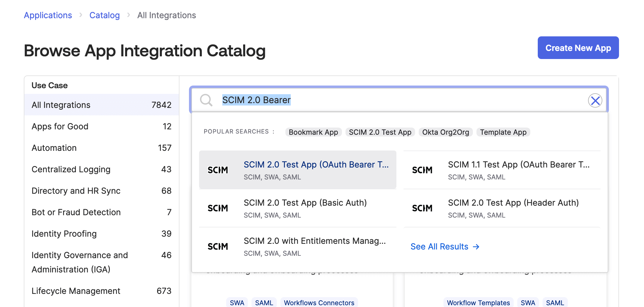The height and width of the screenshot is (307, 644).
Task: Select the SCIM 2.0 Test App popular search
Action: point(380,132)
